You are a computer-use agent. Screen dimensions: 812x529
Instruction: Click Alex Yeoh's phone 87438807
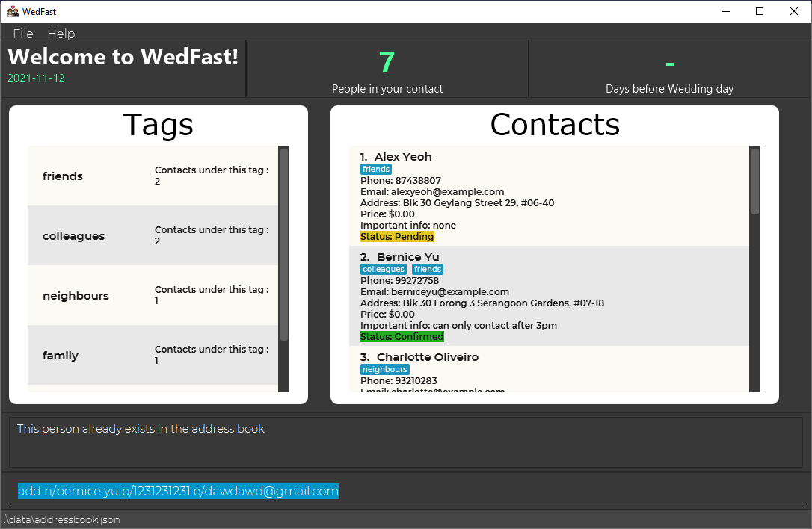[401, 181]
